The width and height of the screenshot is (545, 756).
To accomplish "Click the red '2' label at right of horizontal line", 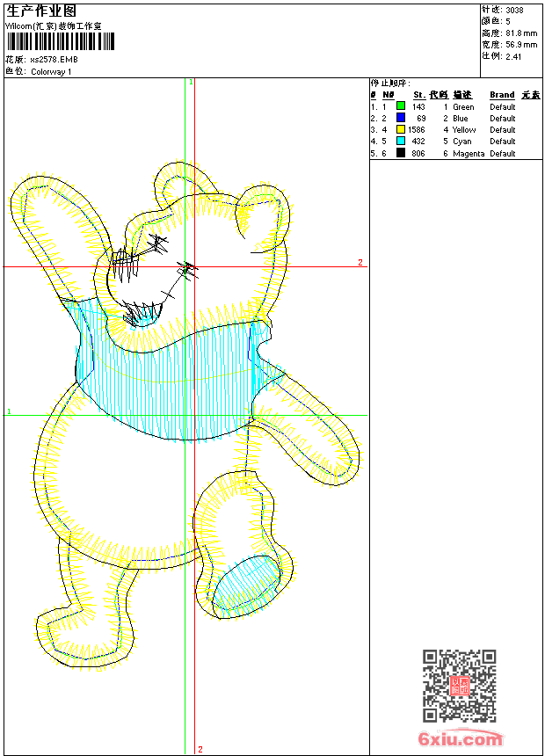I will (x=360, y=263).
